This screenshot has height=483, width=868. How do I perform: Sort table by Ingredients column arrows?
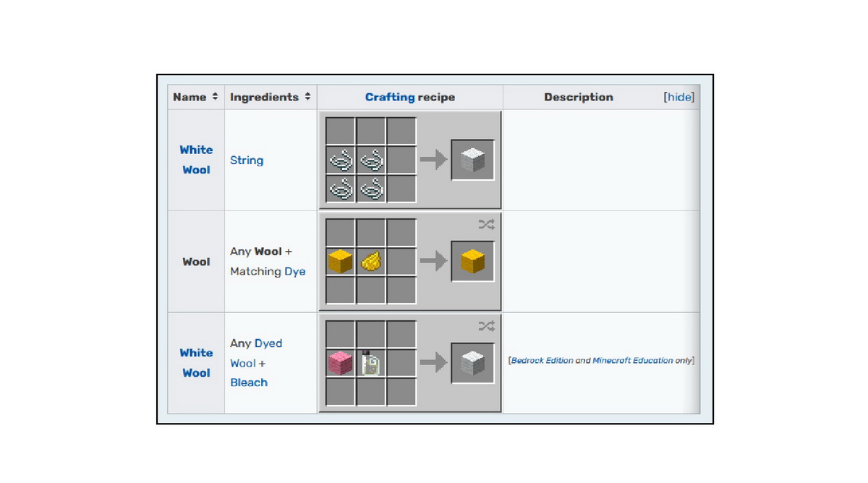307,97
